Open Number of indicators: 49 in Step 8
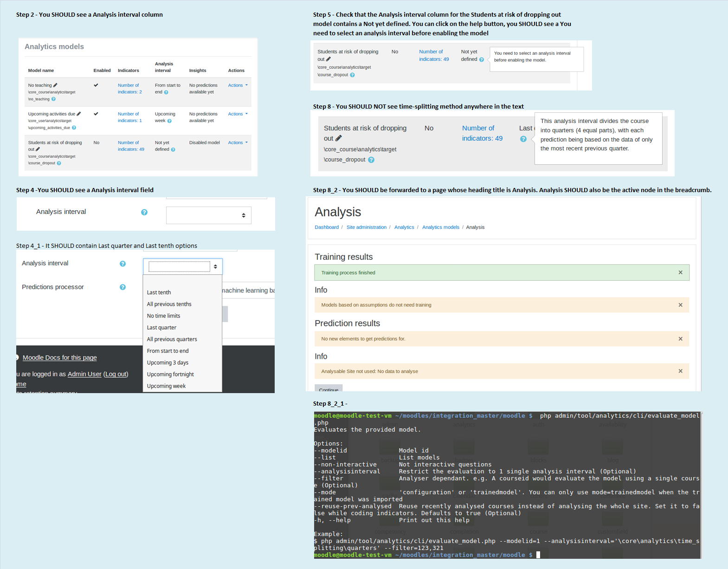 (x=482, y=133)
